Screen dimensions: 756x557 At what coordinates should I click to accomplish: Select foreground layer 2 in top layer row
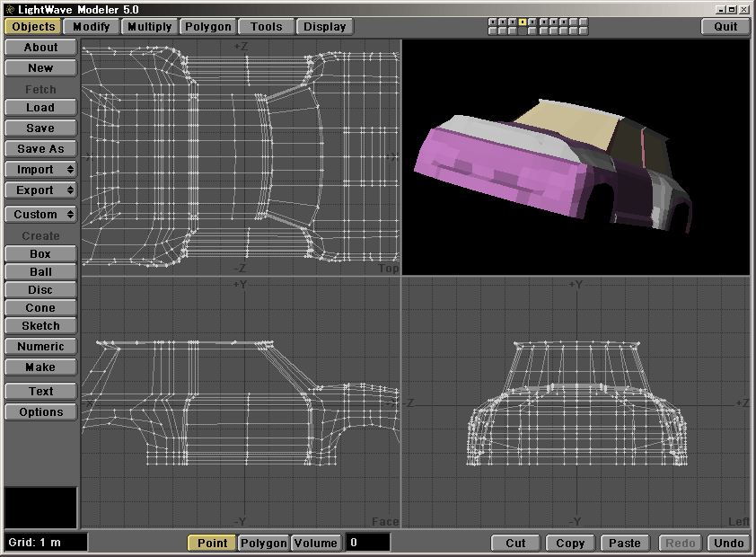pyautogui.click(x=503, y=22)
